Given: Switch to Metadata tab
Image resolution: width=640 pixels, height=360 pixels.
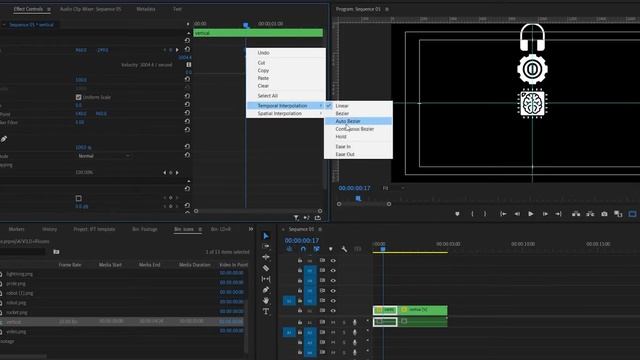Looking at the screenshot, I should 146,9.
